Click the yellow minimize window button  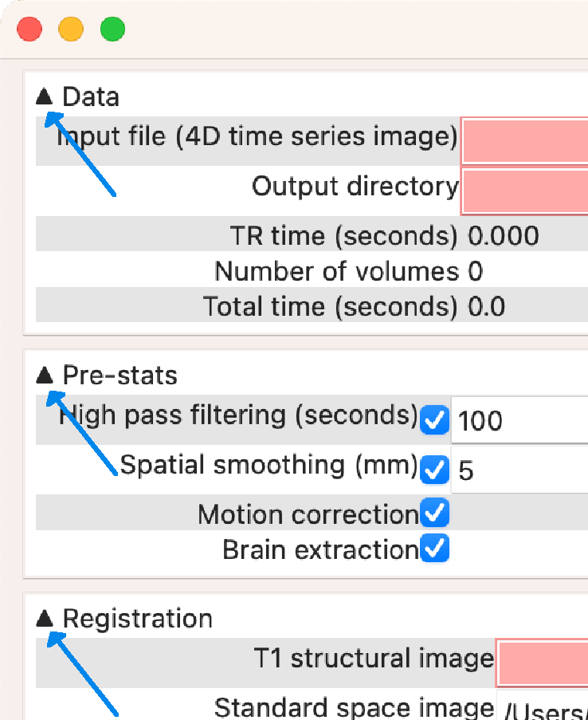(x=72, y=30)
